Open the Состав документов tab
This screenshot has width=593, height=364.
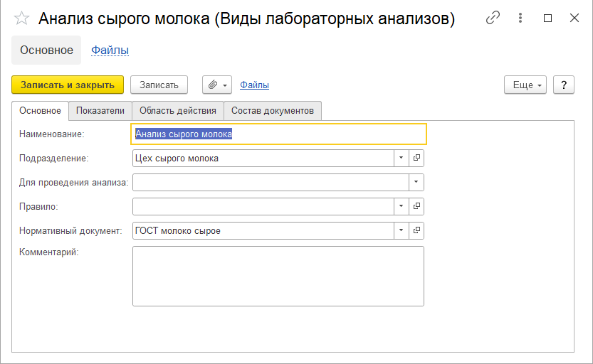[x=273, y=110]
